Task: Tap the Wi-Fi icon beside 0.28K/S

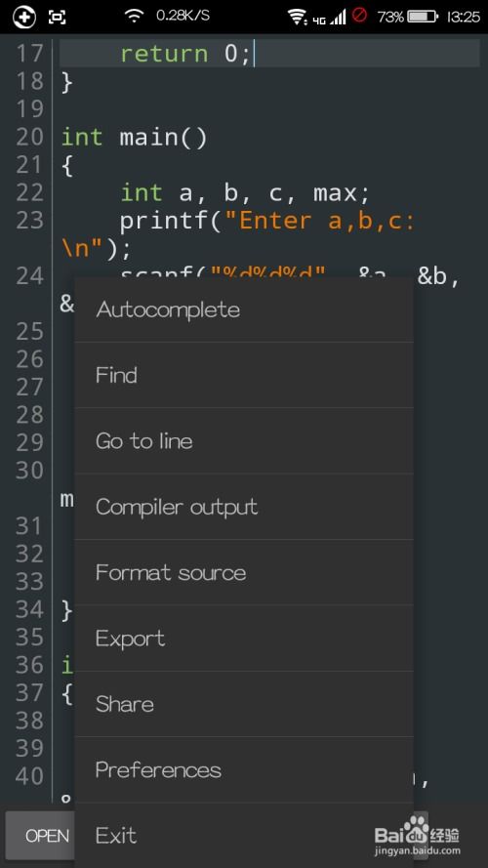Action: pos(134,16)
